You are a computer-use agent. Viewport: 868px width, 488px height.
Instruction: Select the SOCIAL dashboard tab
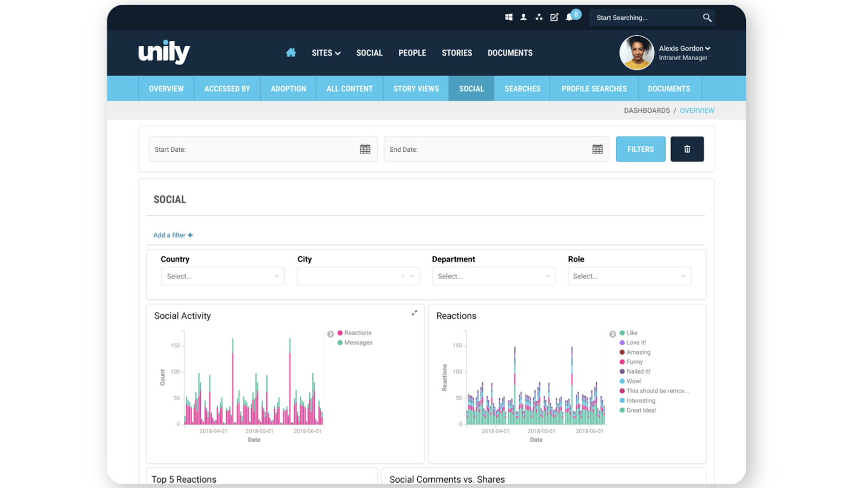point(471,88)
